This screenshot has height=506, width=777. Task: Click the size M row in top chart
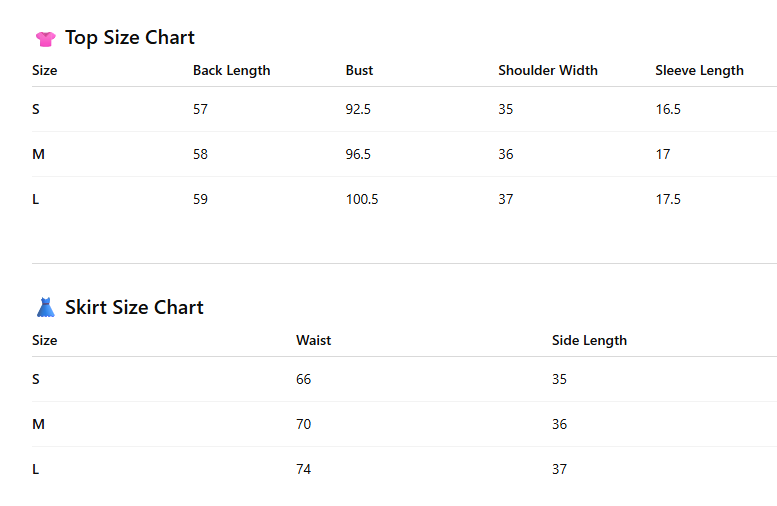pos(404,154)
